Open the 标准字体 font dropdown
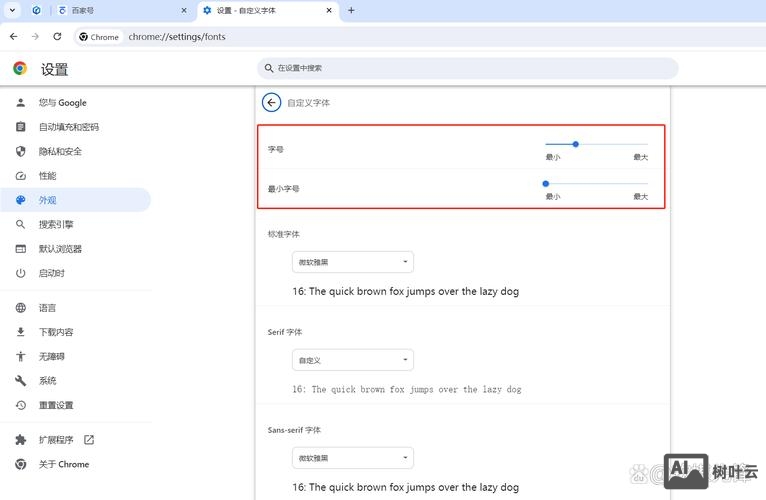 pos(353,262)
